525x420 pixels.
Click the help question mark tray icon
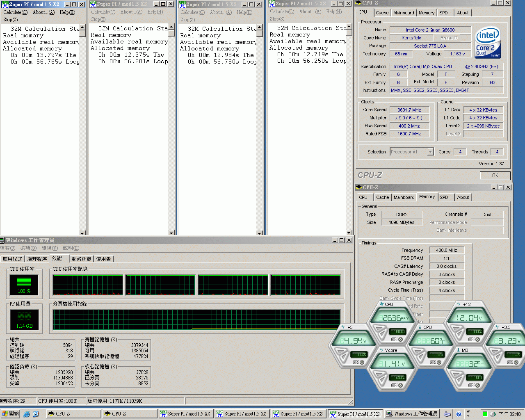pos(459,414)
